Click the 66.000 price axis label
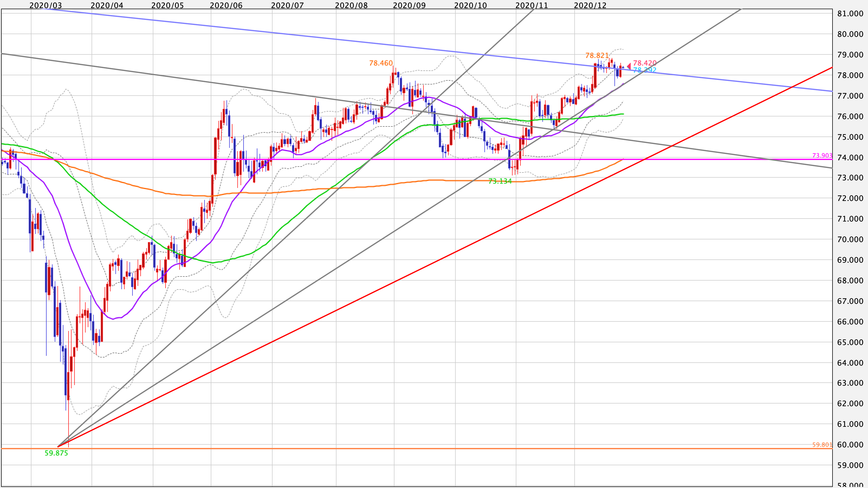The height and width of the screenshot is (488, 868). (x=850, y=322)
